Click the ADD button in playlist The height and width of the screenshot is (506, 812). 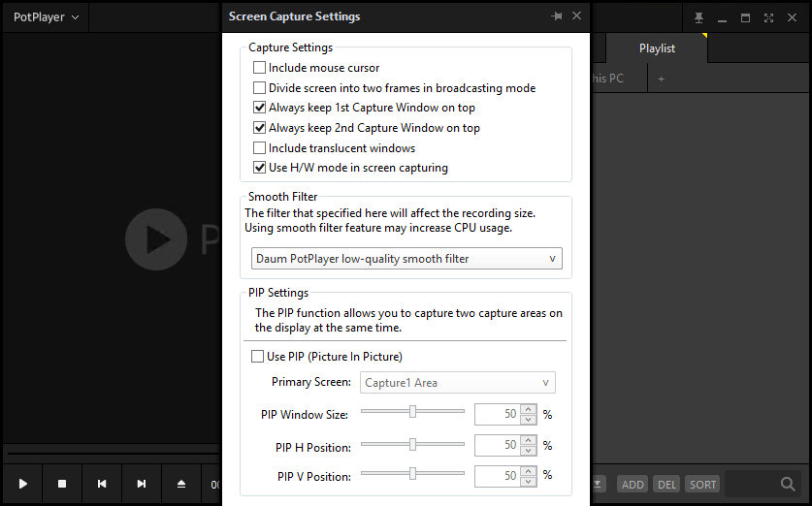coord(633,485)
